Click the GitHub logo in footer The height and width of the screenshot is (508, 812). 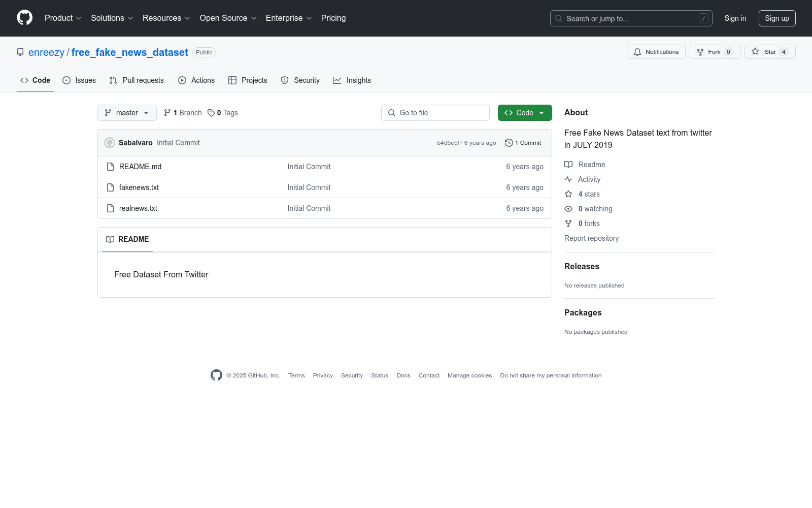pos(216,375)
